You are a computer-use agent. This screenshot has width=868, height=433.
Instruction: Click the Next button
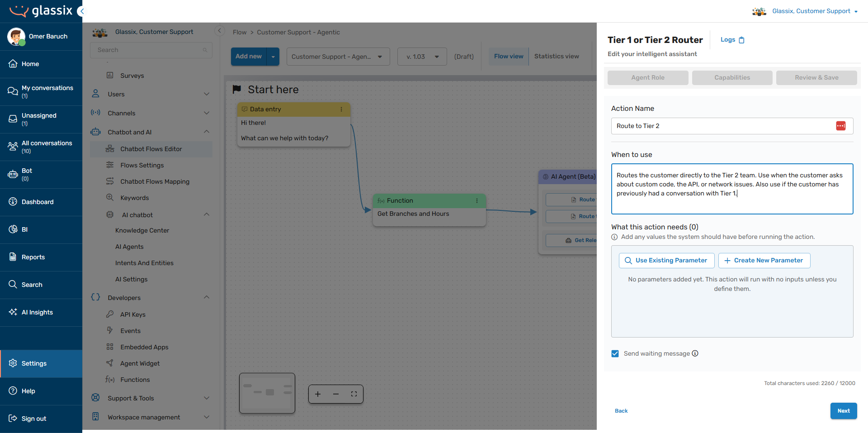point(844,411)
